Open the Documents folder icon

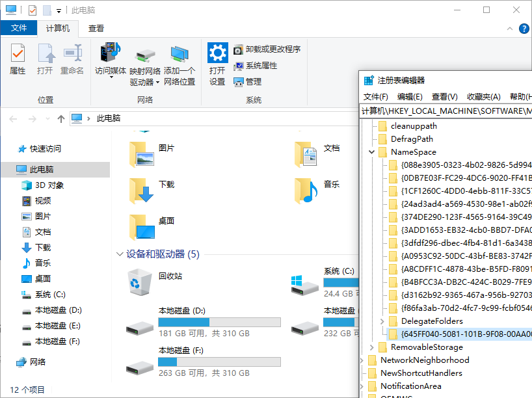(x=306, y=154)
